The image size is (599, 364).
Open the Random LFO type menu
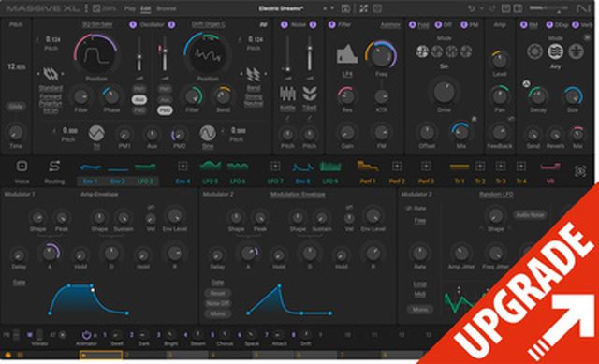tap(496, 195)
